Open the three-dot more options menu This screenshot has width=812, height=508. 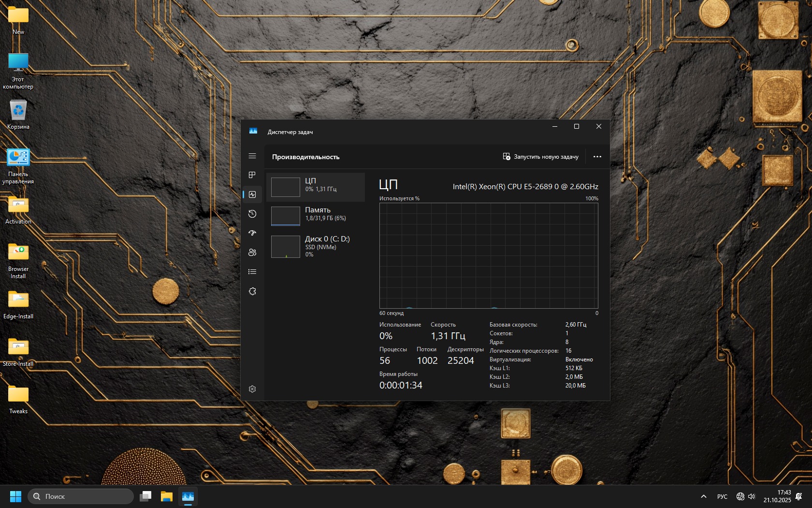click(597, 157)
